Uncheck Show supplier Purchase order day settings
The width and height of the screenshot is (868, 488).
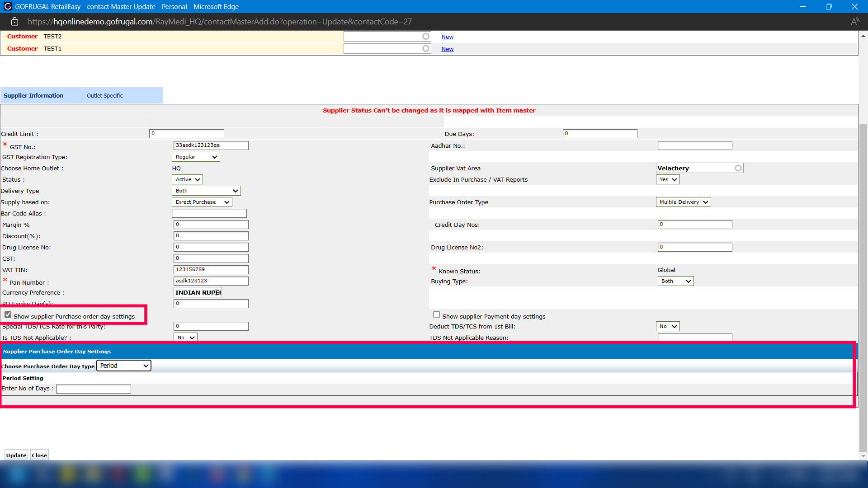coord(8,315)
